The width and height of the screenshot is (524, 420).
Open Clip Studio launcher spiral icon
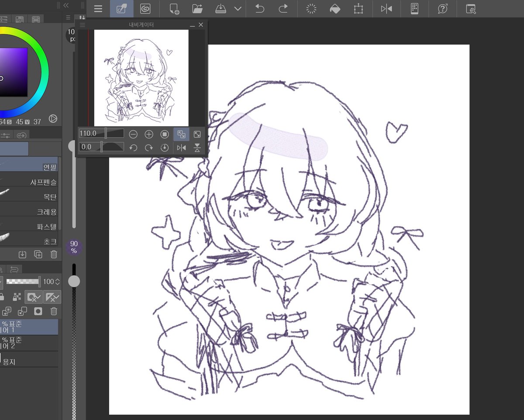(x=145, y=9)
